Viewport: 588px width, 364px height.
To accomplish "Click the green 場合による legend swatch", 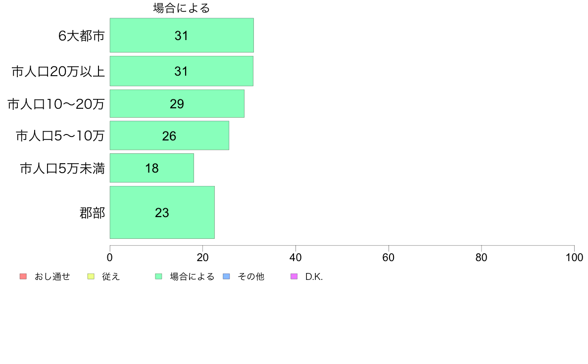I will click(x=158, y=276).
